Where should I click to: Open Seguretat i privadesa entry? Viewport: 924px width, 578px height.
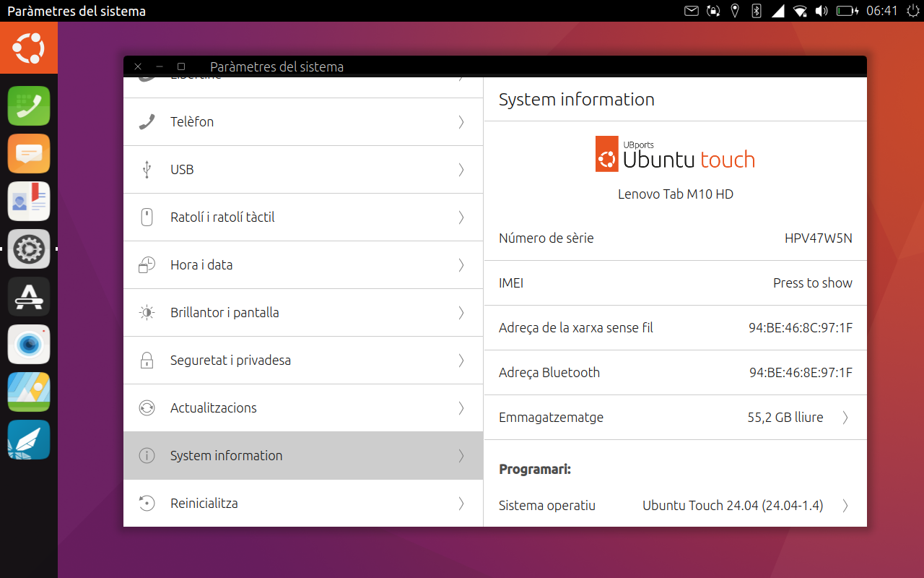(303, 360)
